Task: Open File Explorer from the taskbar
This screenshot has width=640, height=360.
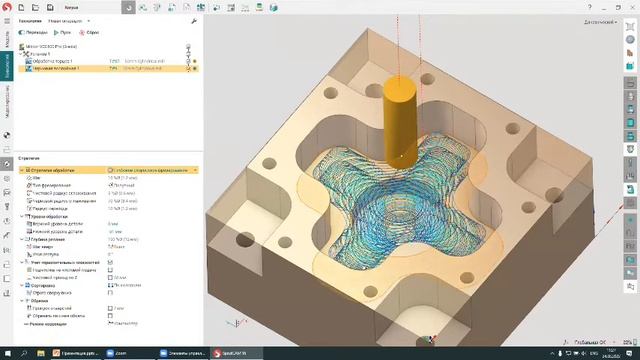Action: (40, 353)
